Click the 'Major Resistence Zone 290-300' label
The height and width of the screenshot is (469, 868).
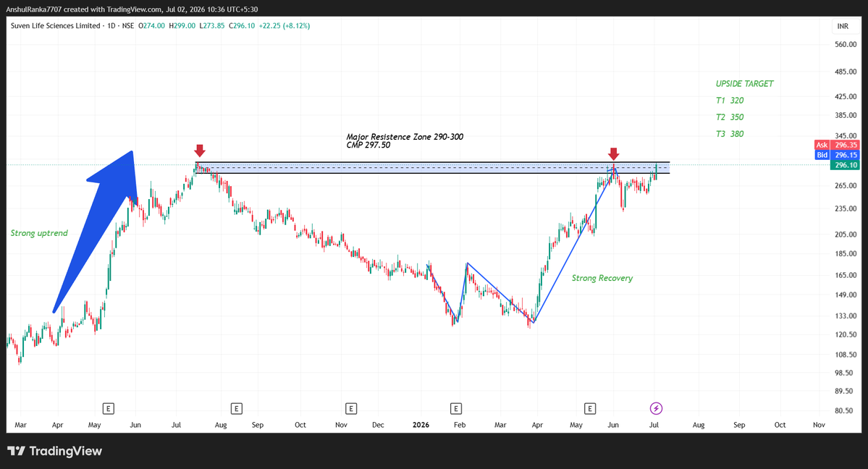coord(405,137)
